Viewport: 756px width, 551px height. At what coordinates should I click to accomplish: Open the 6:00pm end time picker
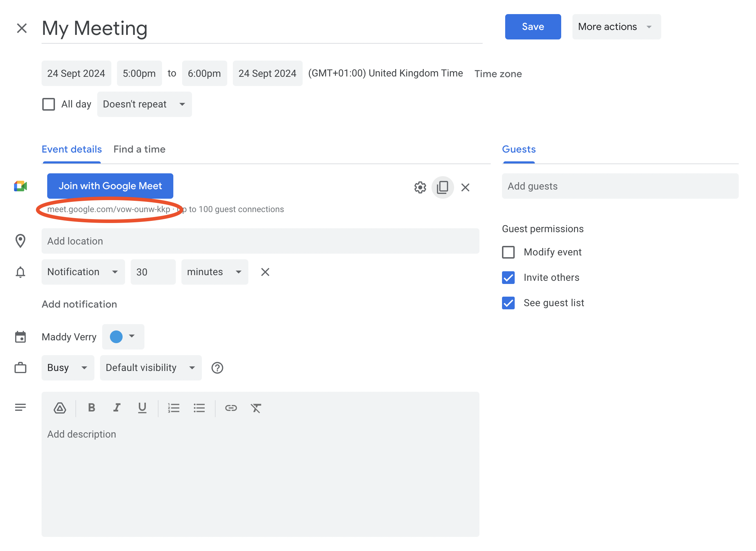pyautogui.click(x=205, y=73)
